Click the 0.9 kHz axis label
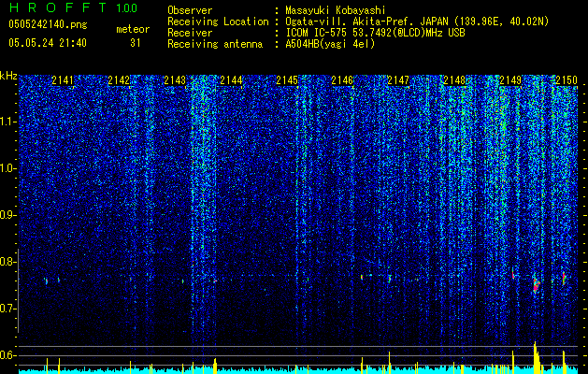 tap(7, 215)
